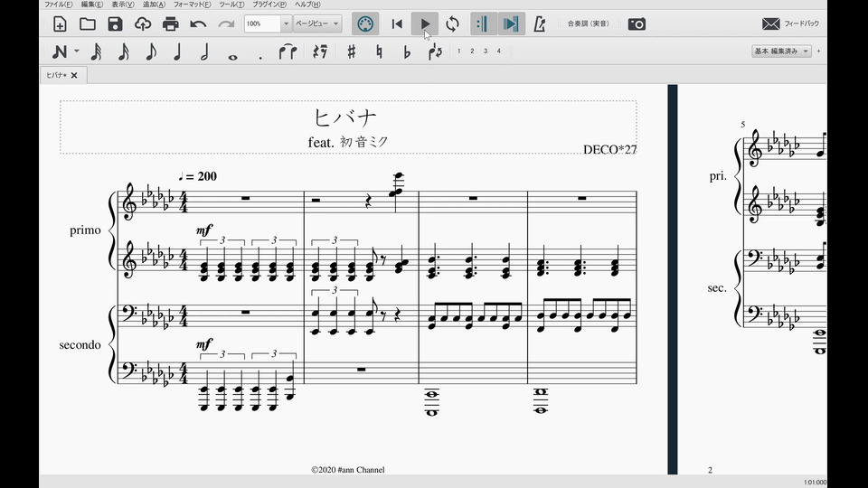868x488 pixels.
Task: Add a tie between notes
Action: point(288,52)
